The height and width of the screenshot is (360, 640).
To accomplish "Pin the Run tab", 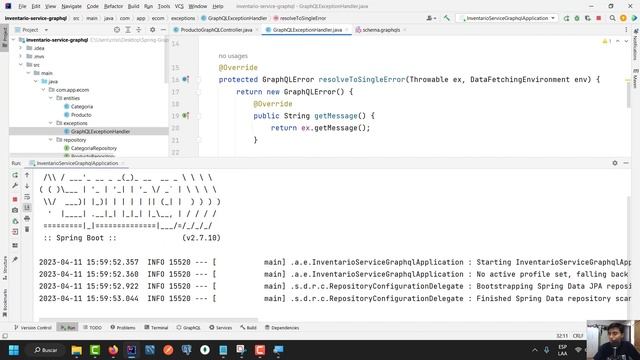I will (15, 259).
